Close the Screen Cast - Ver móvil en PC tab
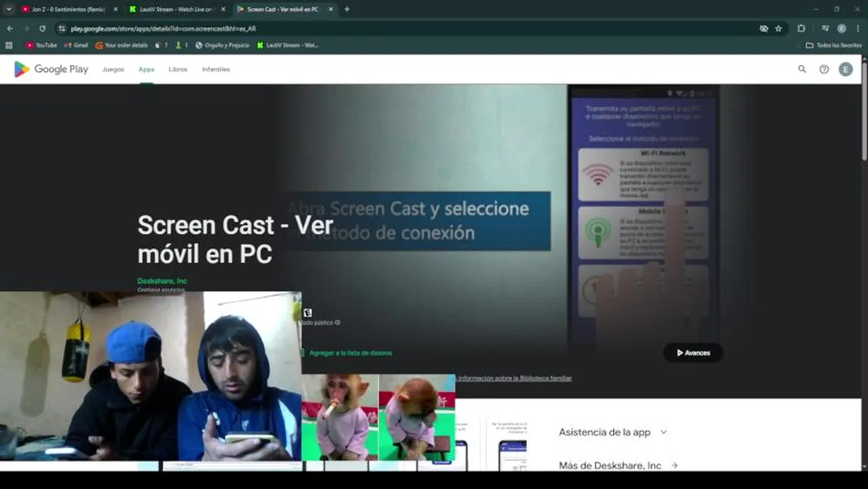 331,10
